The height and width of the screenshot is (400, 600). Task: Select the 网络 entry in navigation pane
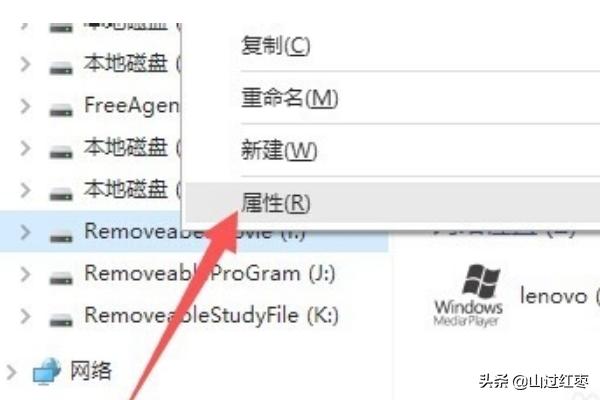(x=91, y=371)
